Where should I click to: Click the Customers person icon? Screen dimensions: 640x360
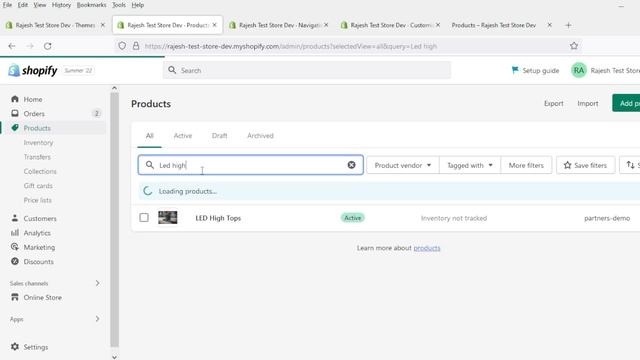pos(15,218)
